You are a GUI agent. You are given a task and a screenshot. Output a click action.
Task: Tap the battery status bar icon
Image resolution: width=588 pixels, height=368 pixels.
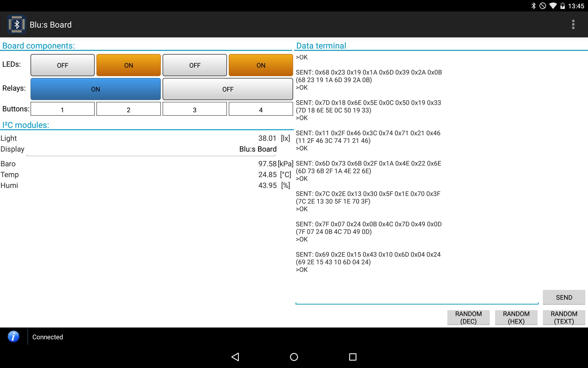pyautogui.click(x=562, y=6)
